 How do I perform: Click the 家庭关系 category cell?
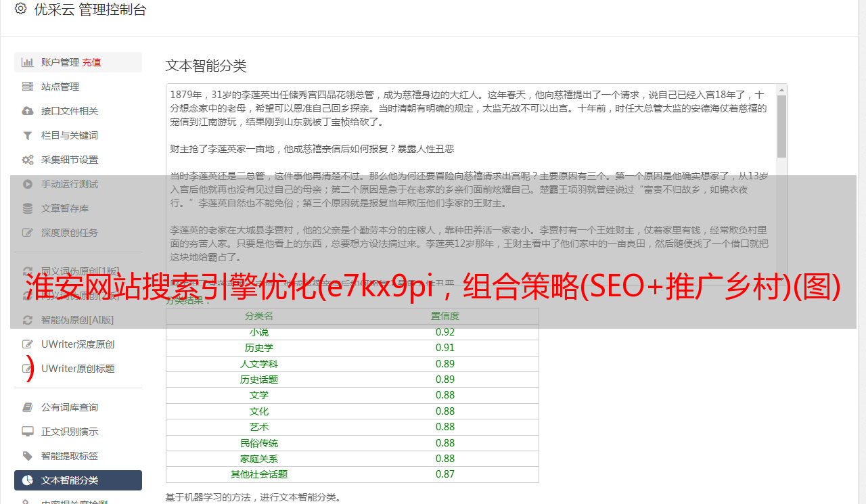(x=259, y=459)
